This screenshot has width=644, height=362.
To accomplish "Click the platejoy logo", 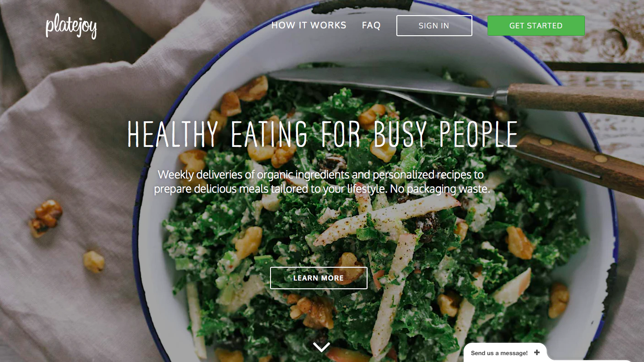I will click(71, 27).
